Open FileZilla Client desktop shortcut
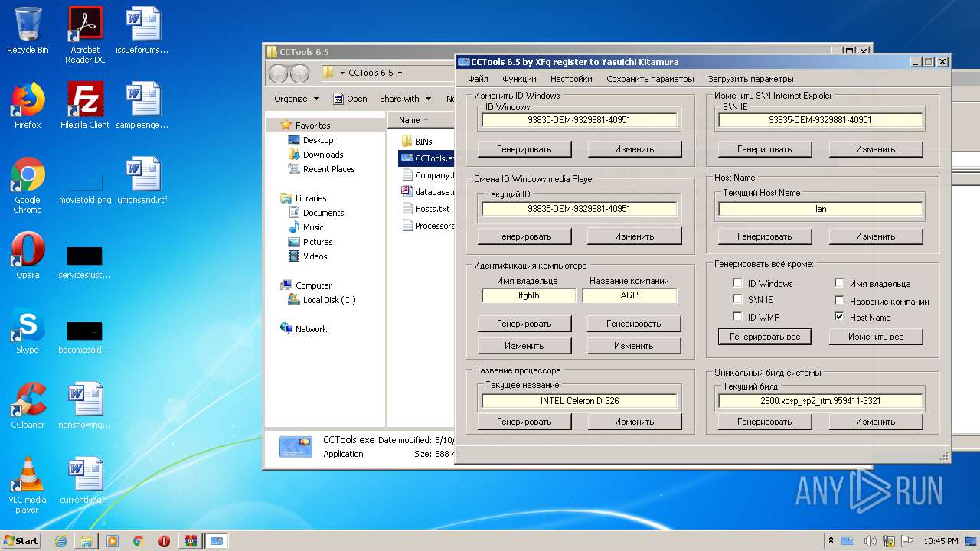 [85, 106]
